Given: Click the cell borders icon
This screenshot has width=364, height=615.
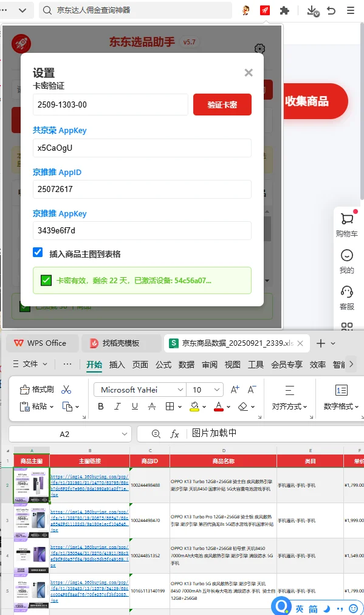Looking at the screenshot, I should pyautogui.click(x=170, y=407).
